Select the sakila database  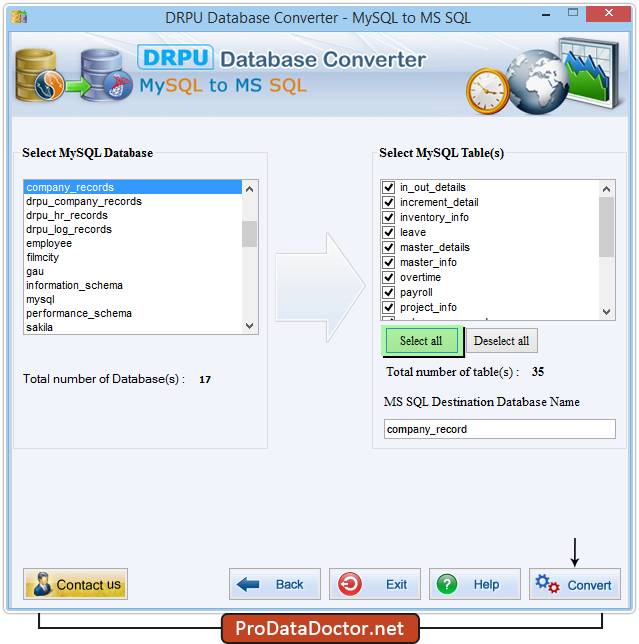[x=133, y=327]
